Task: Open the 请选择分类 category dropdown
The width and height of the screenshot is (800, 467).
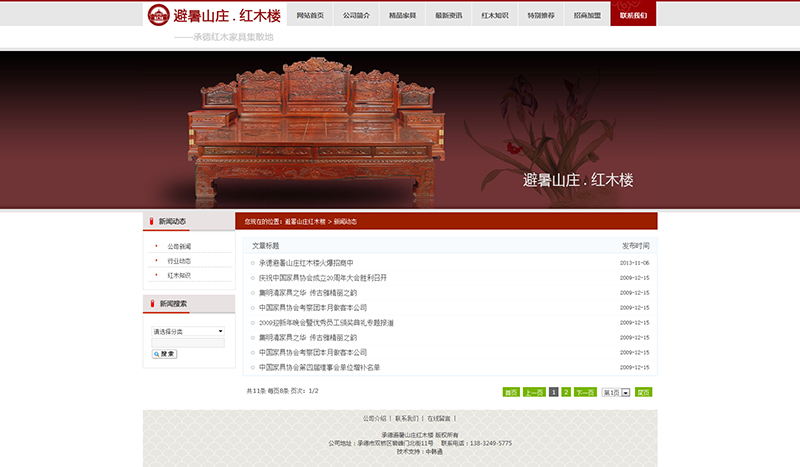Action: pyautogui.click(x=188, y=331)
